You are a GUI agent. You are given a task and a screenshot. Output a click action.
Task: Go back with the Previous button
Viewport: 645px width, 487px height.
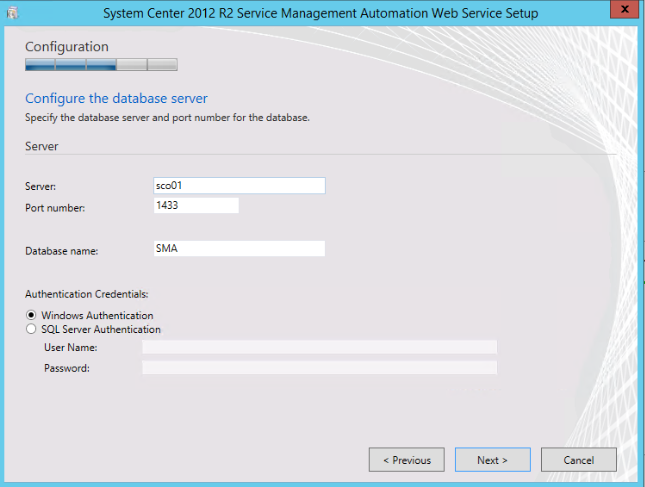(x=406, y=460)
